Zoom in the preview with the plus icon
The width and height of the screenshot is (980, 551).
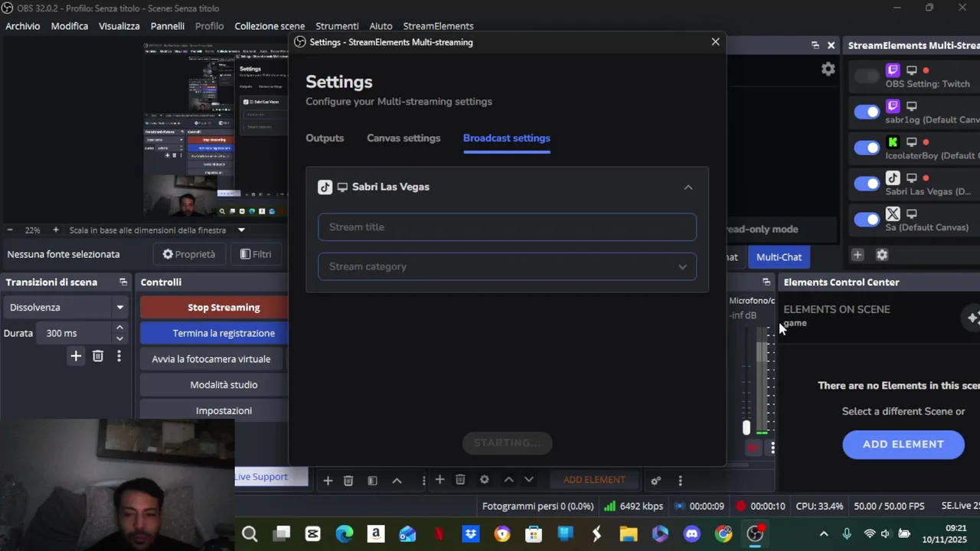coord(55,230)
